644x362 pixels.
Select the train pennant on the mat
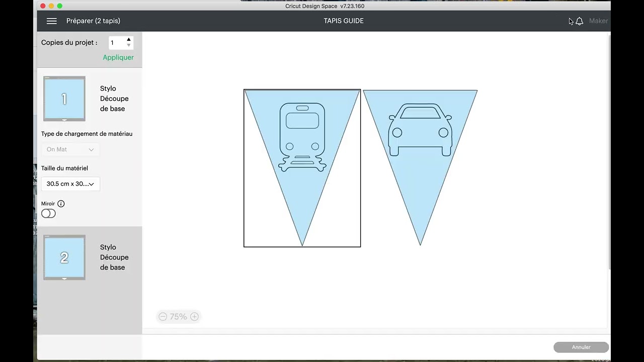(302, 168)
